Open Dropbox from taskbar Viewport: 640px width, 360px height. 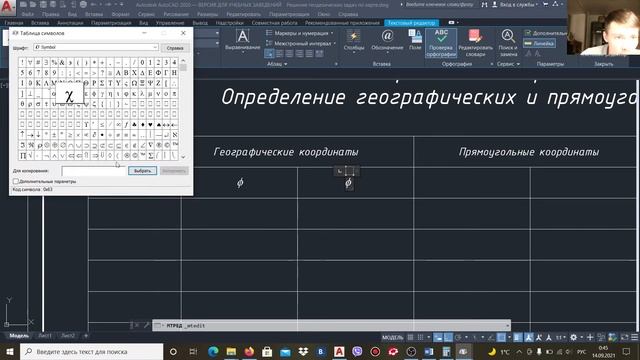(x=303, y=351)
